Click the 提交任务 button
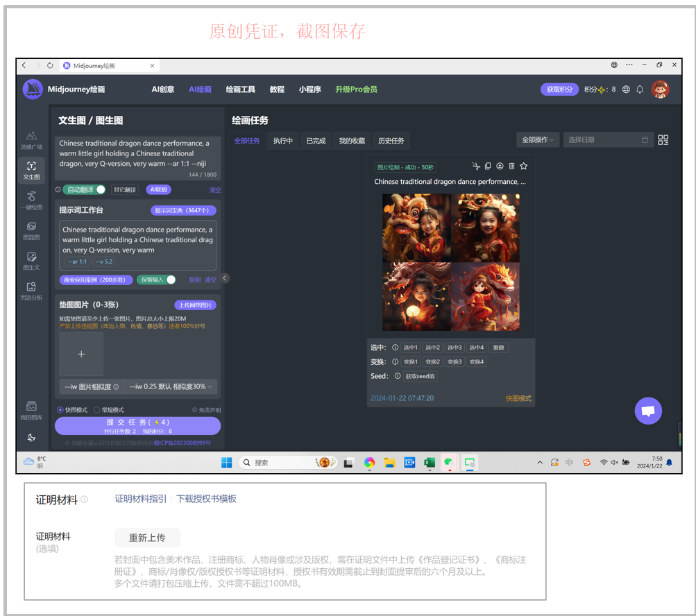 [x=137, y=426]
